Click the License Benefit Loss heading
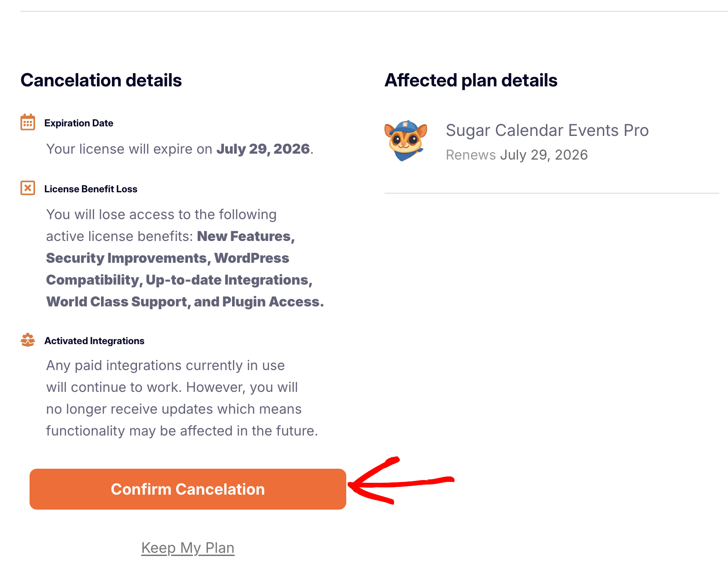 click(91, 189)
